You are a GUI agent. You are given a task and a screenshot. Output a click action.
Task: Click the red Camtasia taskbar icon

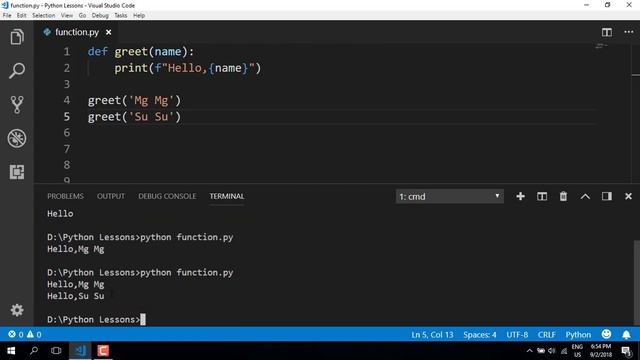click(103, 351)
